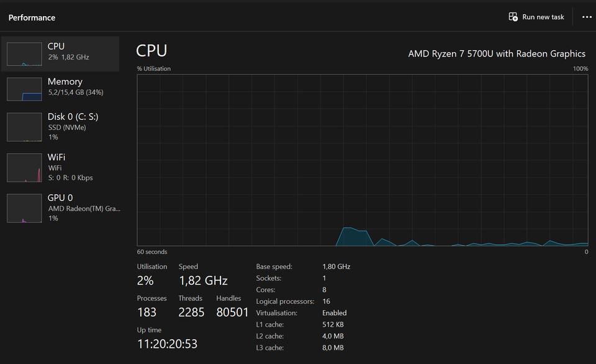
Task: Click the Run new task text
Action: (x=543, y=17)
